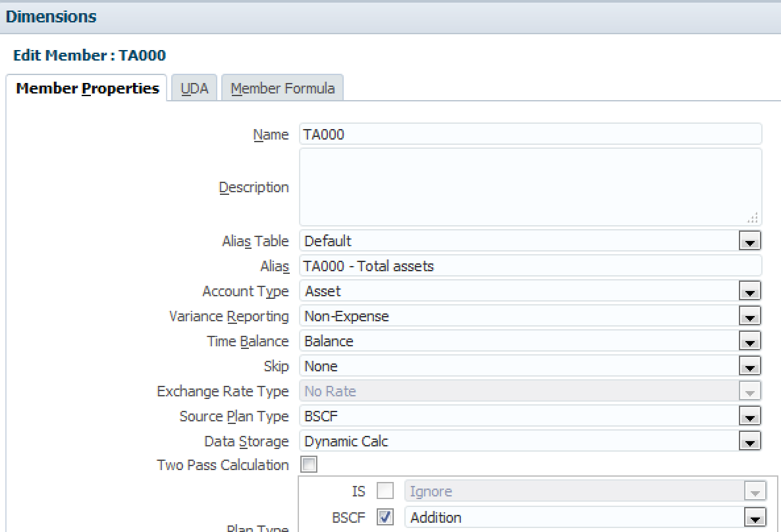
Task: Enable the Two Pass Calculation checkbox
Action: tap(309, 465)
